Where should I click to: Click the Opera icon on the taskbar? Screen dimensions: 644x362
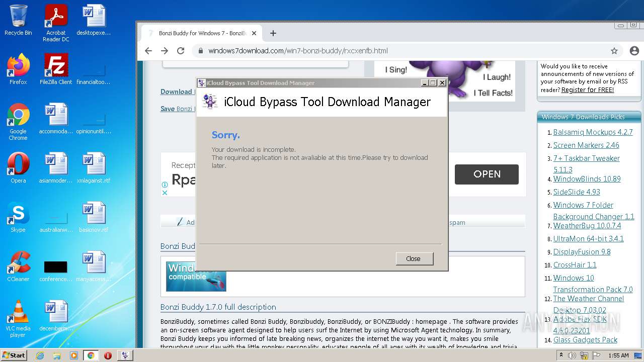108,355
